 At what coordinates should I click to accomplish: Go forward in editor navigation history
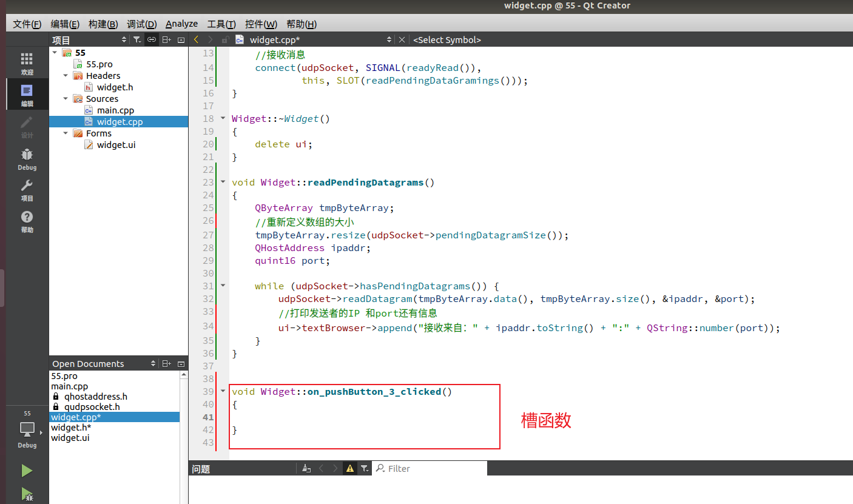(x=211, y=39)
